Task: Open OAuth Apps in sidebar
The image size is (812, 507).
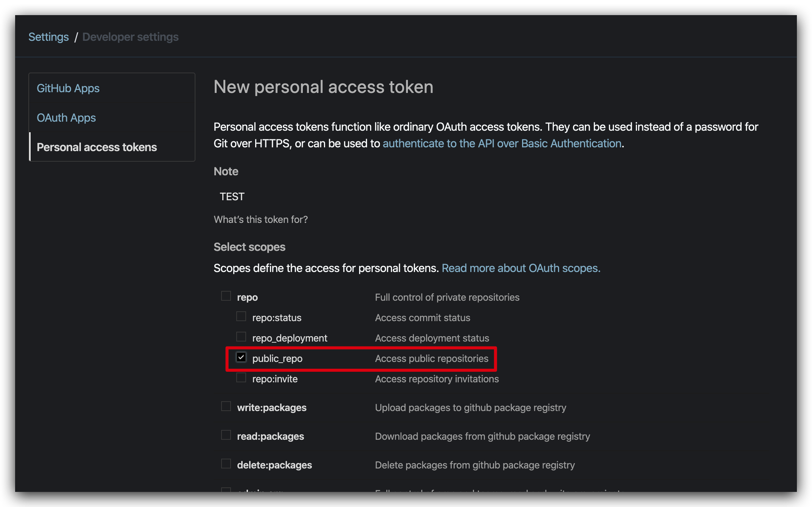Action: pyautogui.click(x=66, y=117)
